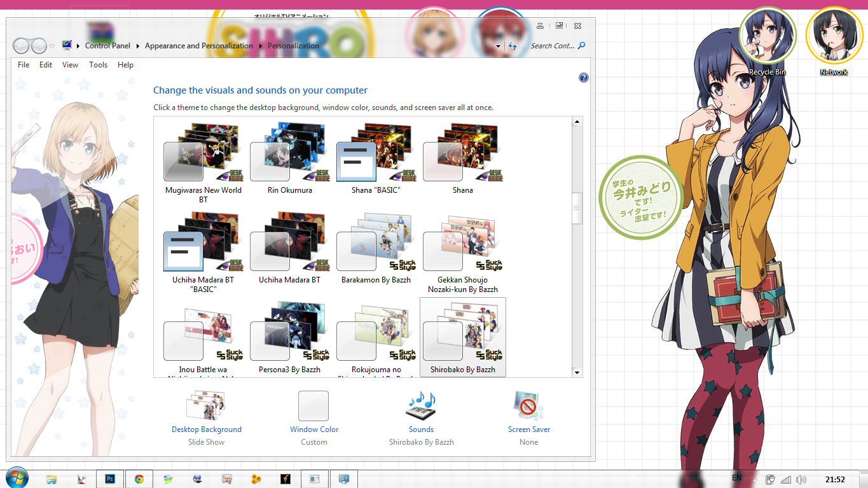Click the address bar refresh button
This screenshot has height=488, width=868.
[513, 46]
